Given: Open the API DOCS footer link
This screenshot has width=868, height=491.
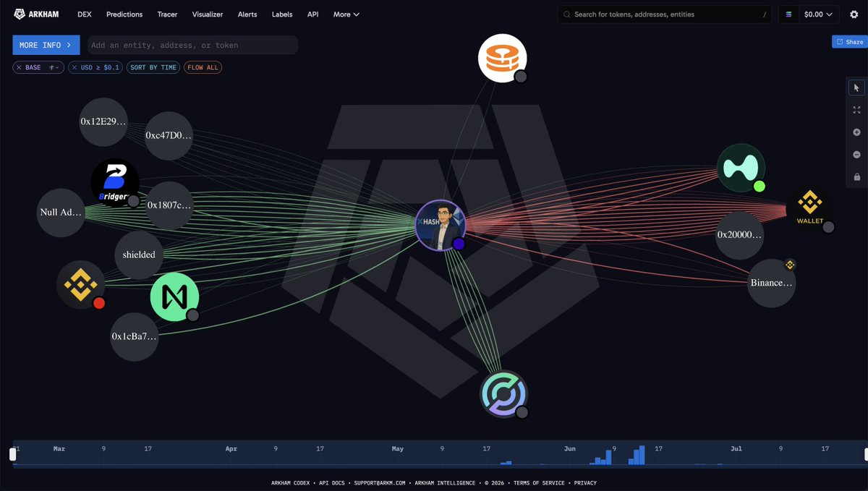Looking at the screenshot, I should click(x=333, y=482).
